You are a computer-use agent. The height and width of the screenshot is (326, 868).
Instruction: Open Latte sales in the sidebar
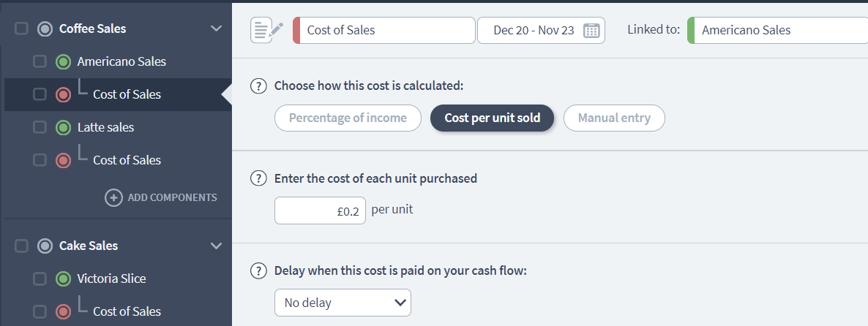pyautogui.click(x=105, y=127)
